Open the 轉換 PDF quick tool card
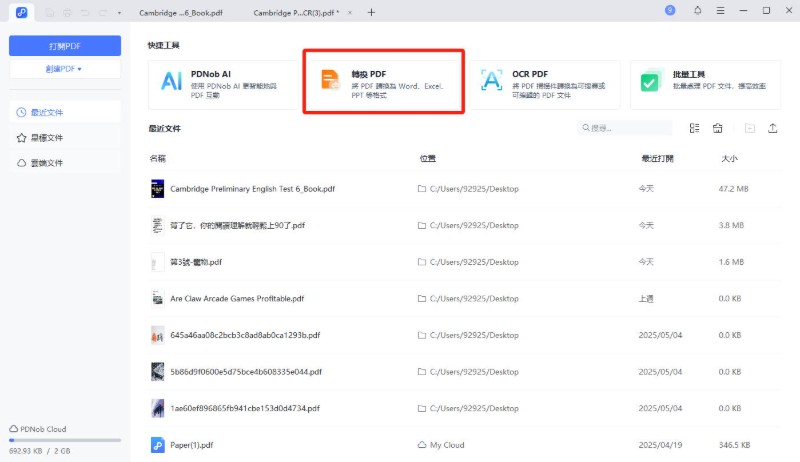This screenshot has width=800, height=462. [x=384, y=85]
